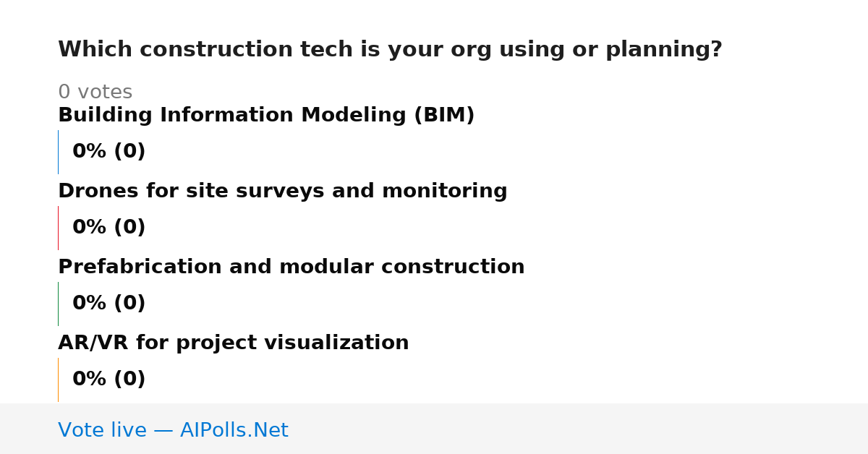Click the 0% (0) result under AR/VR

click(109, 380)
